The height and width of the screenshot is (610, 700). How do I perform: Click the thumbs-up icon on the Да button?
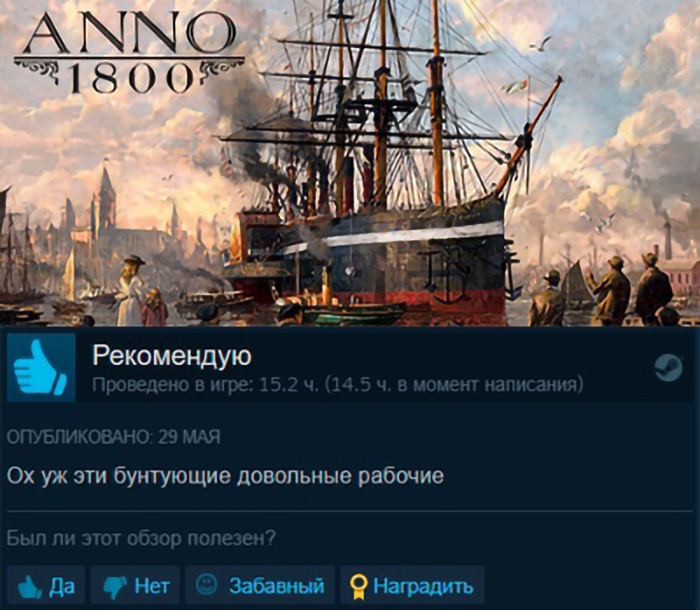30,587
